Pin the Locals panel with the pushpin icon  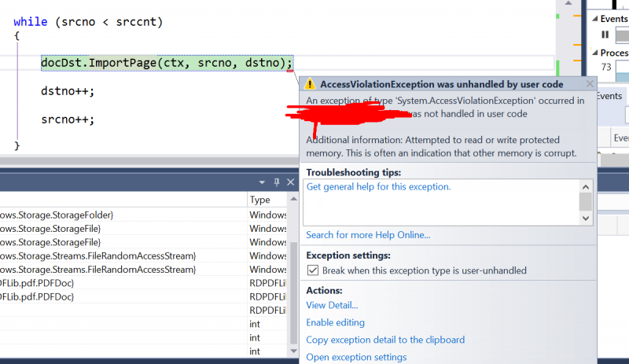[x=276, y=182]
